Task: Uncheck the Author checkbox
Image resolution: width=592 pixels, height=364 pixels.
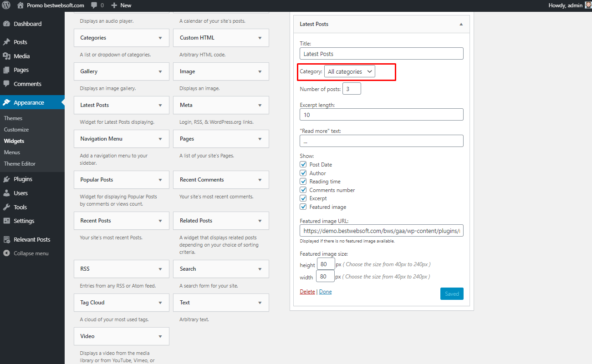Action: 303,173
